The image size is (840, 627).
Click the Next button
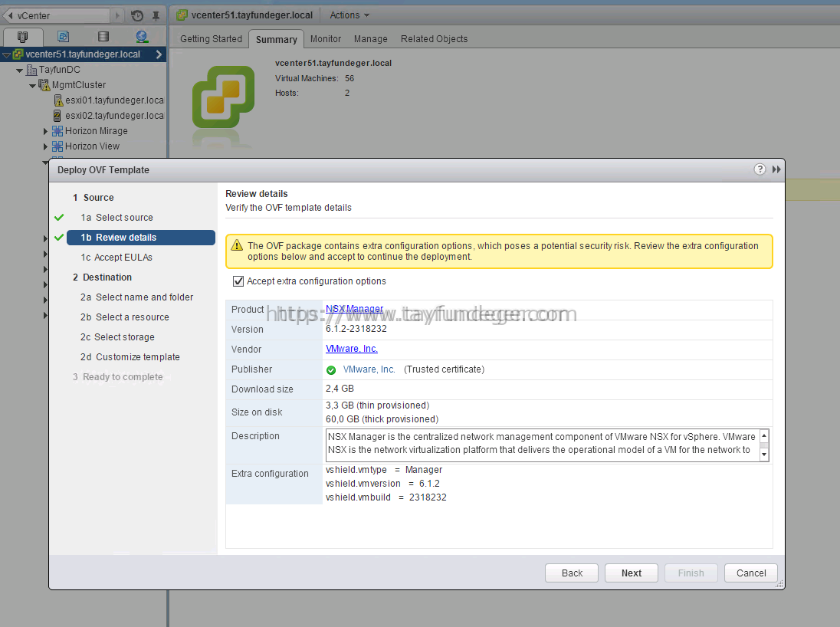[x=631, y=573]
